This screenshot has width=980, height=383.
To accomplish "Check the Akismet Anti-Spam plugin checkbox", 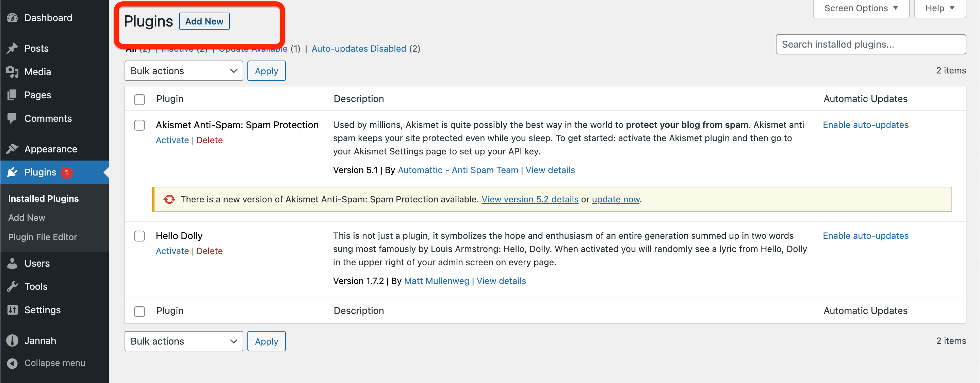I will click(140, 125).
